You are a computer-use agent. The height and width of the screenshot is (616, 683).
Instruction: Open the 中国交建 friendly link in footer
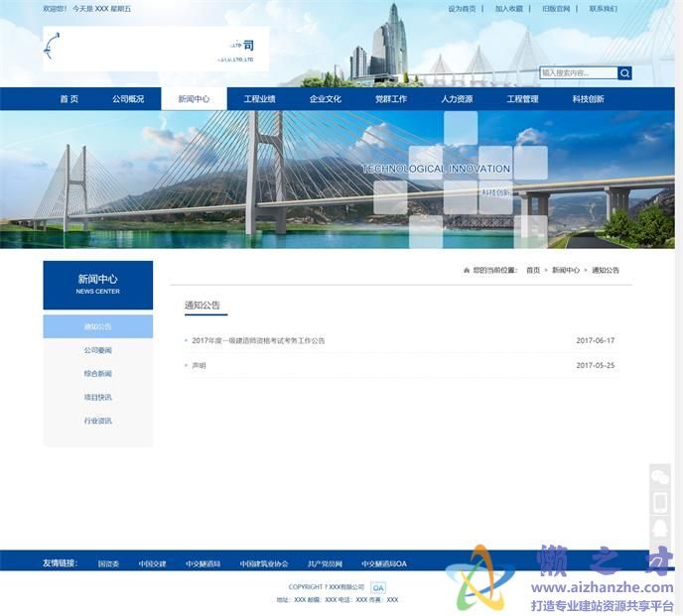(152, 563)
